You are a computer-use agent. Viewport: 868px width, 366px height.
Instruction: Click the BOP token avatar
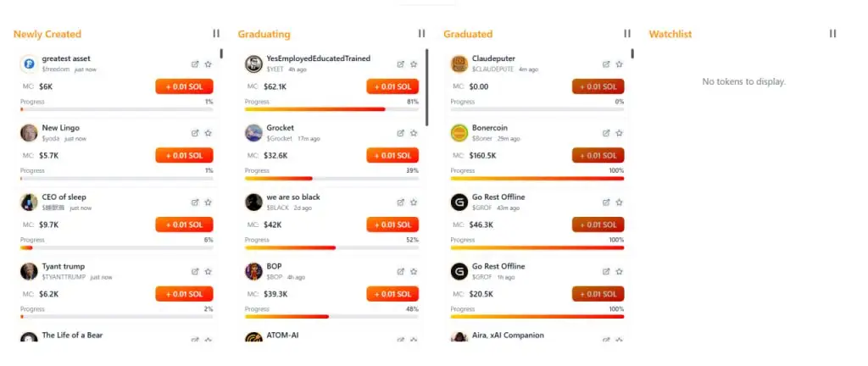click(253, 271)
